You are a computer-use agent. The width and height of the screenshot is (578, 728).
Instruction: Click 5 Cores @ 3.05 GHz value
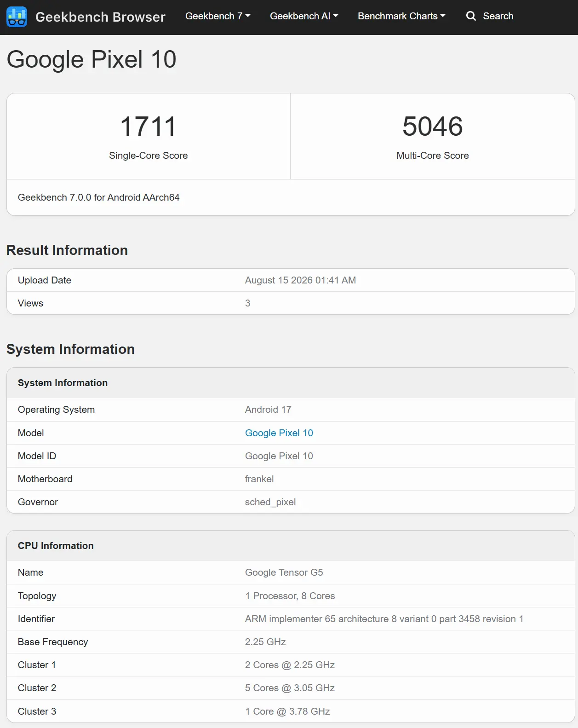pos(290,688)
